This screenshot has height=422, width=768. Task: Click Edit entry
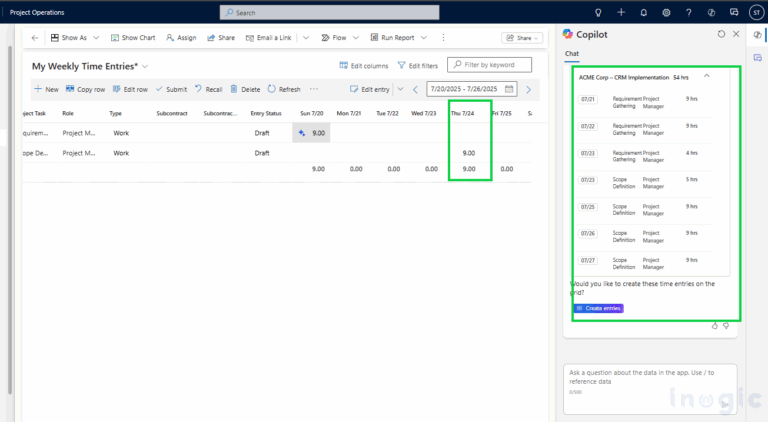[370, 89]
